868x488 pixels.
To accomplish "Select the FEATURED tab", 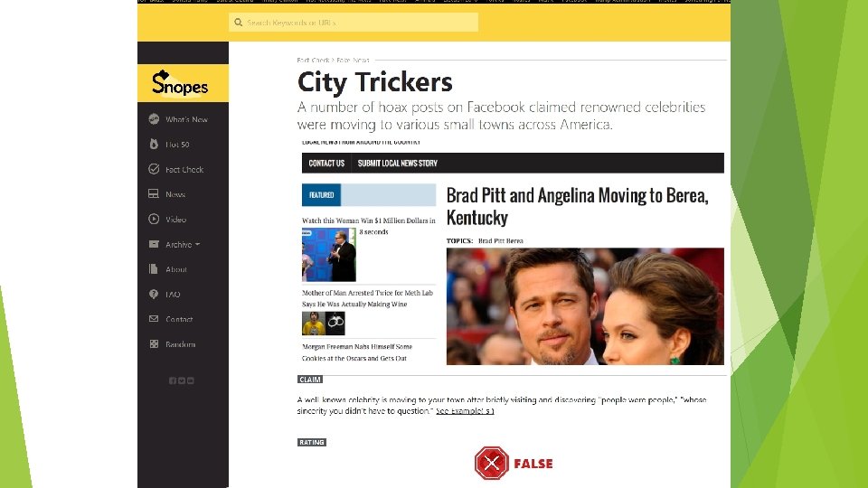I will 322,195.
